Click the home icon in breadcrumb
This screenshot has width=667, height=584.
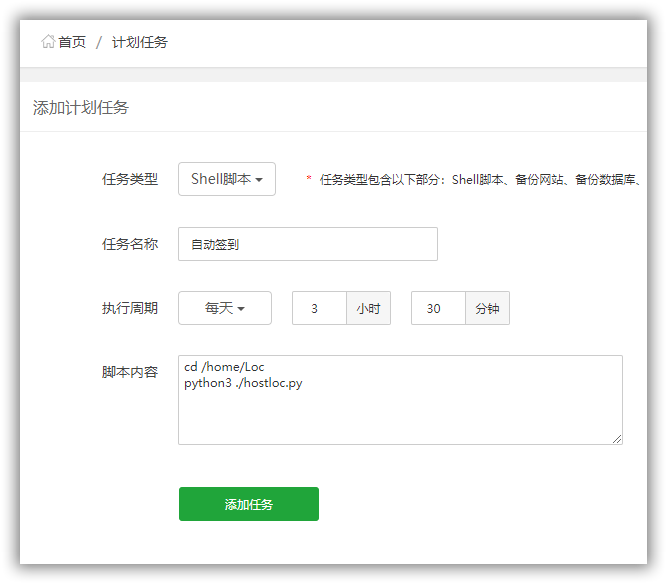(48, 42)
